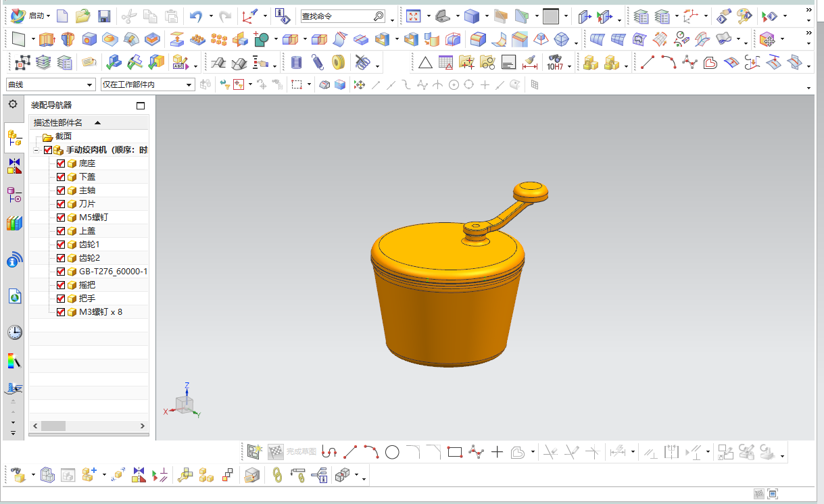Open the 10H7 binoculars icon
Screen dimensions: 824x504
click(555, 63)
